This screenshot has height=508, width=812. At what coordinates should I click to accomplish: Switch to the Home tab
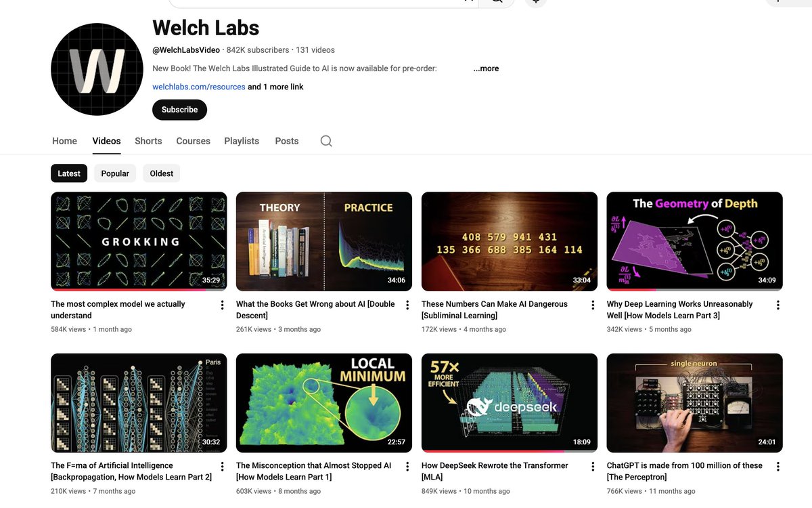(x=64, y=141)
